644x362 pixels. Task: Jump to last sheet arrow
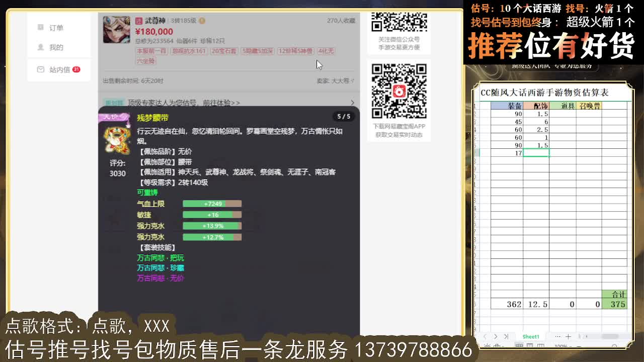tap(506, 336)
